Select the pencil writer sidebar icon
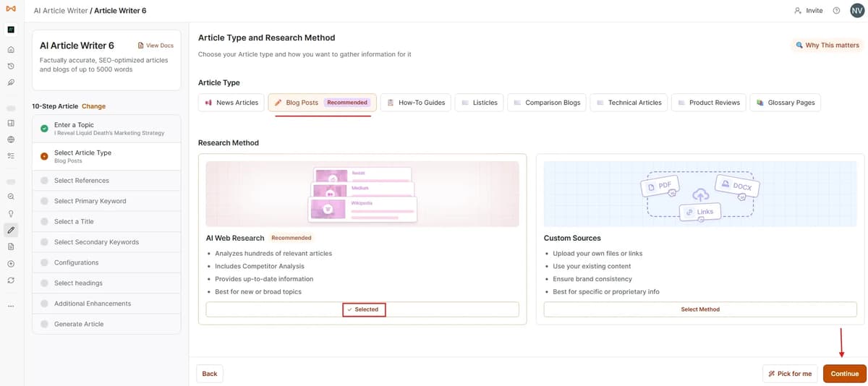The height and width of the screenshot is (386, 868). pyautogui.click(x=11, y=230)
